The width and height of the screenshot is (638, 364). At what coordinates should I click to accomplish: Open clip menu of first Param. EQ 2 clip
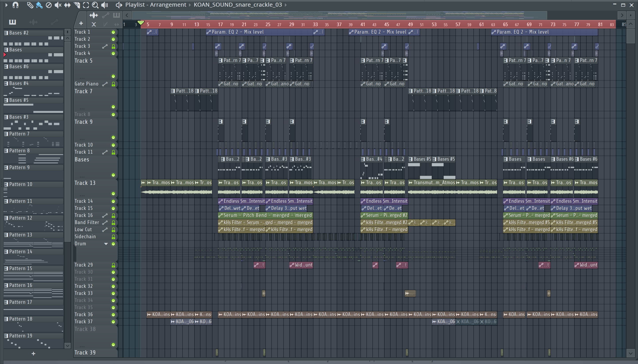pyautogui.click(x=209, y=32)
